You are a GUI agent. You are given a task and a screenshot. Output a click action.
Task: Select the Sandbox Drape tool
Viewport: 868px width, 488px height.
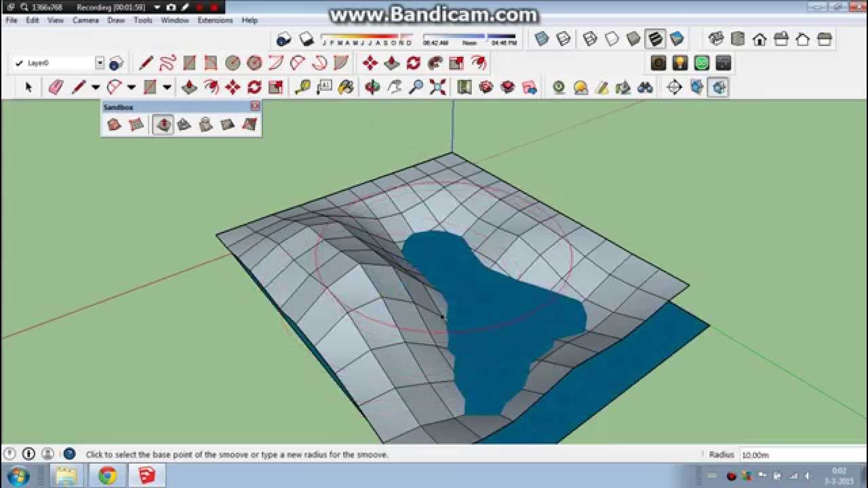click(206, 125)
